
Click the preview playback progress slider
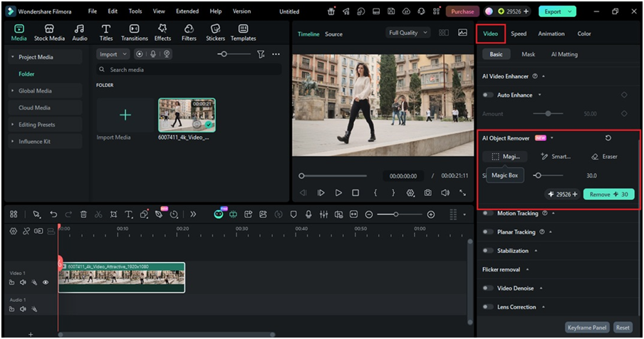pyautogui.click(x=333, y=176)
